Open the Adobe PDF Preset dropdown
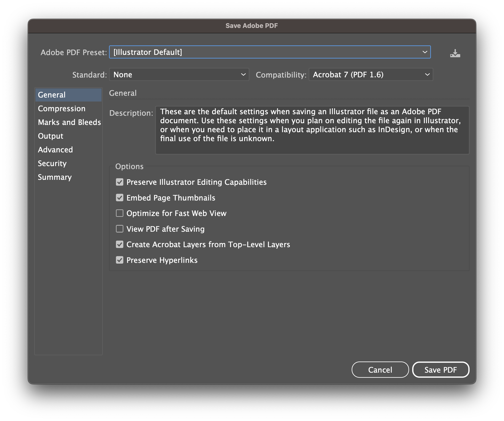This screenshot has width=504, height=421. [270, 52]
